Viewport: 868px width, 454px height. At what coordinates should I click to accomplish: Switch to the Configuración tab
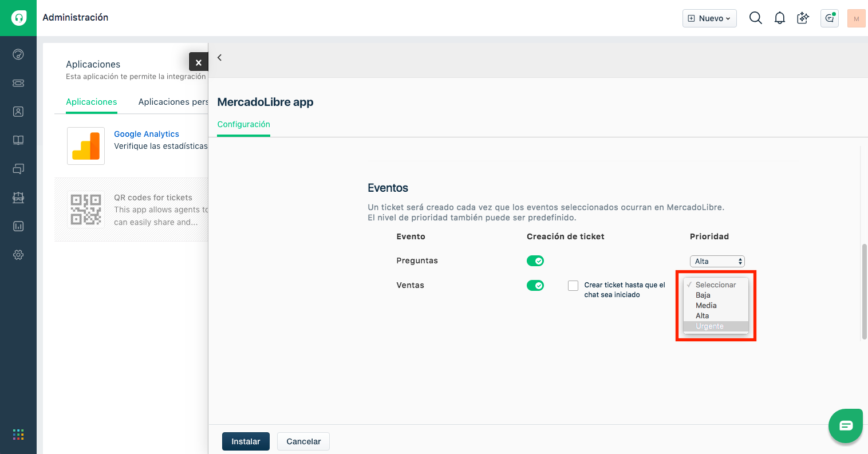[244, 124]
